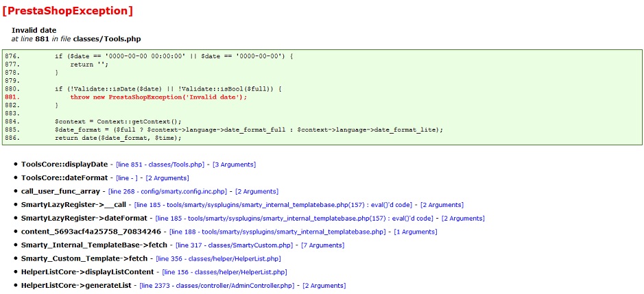The image size is (644, 294).
Task: Click the SmartyLazyRegister->dateFormat trace entry
Action: point(84,219)
